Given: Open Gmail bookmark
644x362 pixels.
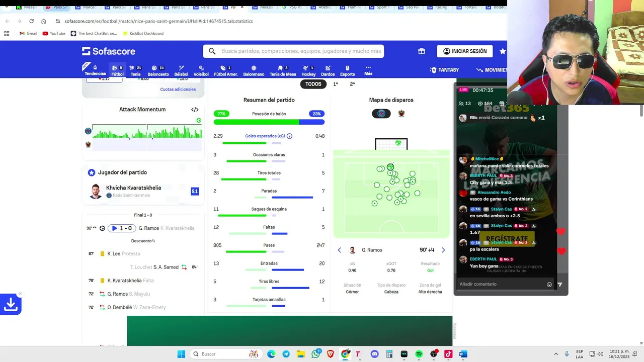Looking at the screenshot, I should (x=28, y=34).
